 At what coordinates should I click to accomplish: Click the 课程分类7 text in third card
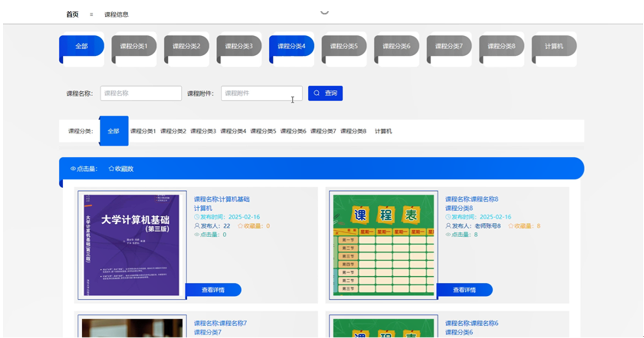pos(207,332)
